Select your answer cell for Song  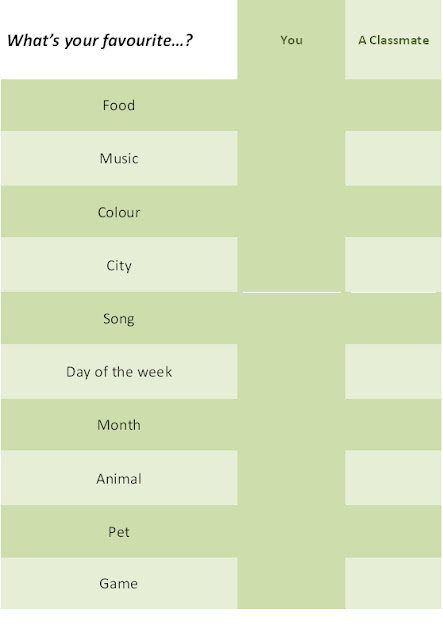(291, 318)
